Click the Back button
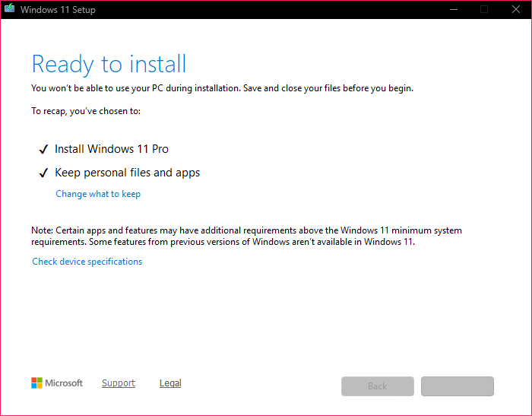The width and height of the screenshot is (532, 416). [378, 386]
